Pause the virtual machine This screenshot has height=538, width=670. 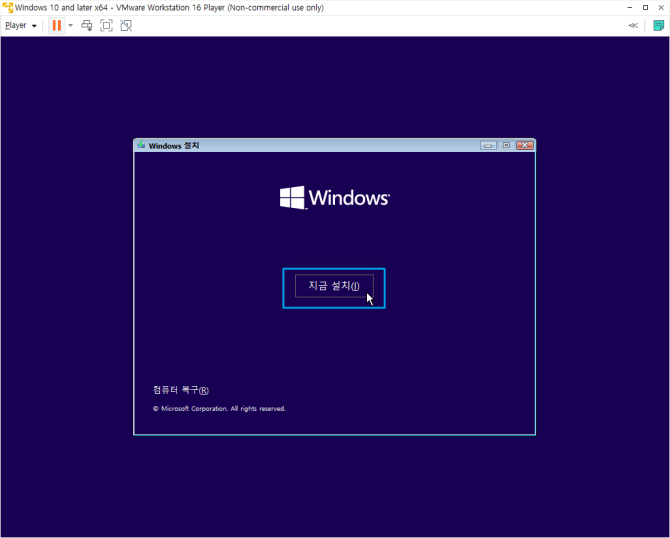click(56, 26)
